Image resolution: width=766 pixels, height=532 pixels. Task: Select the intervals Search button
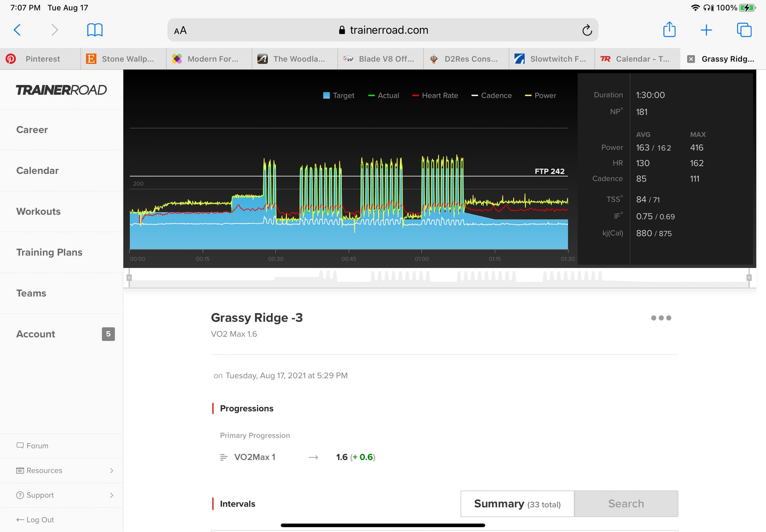[x=626, y=504]
